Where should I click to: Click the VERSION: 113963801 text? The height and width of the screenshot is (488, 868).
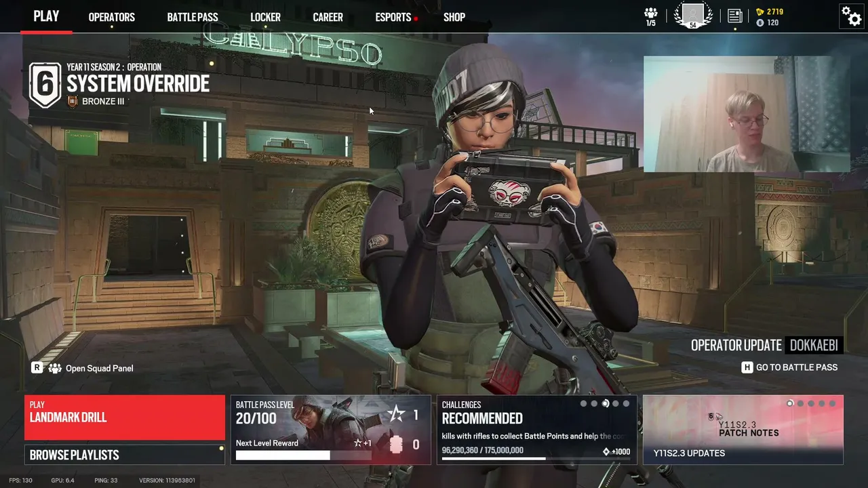[x=167, y=481]
